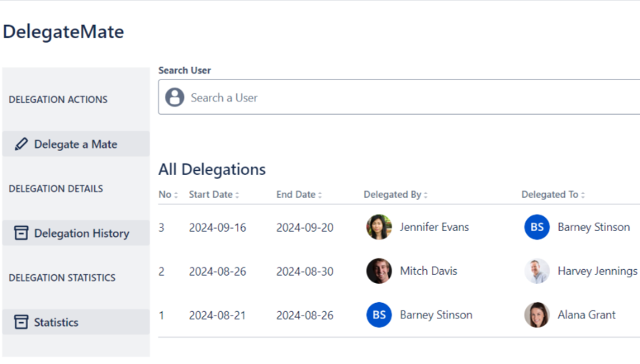Click the user avatar icon in search box
The height and width of the screenshot is (364, 640).
click(x=174, y=98)
